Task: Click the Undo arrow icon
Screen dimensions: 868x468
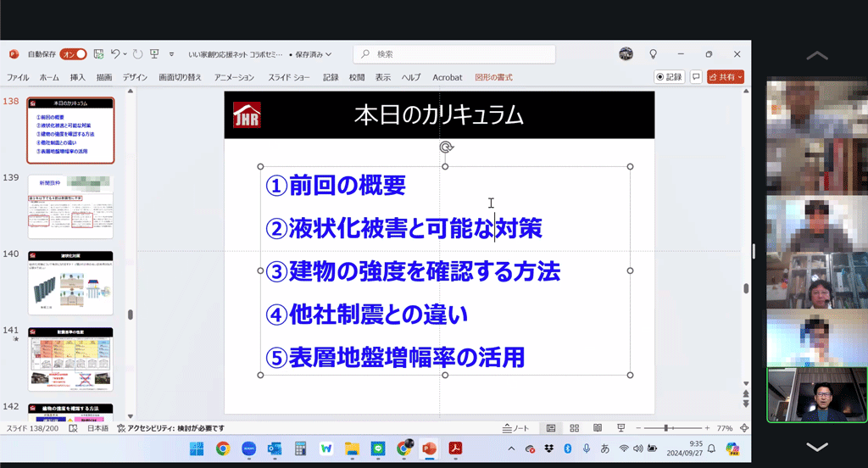Action: [115, 53]
